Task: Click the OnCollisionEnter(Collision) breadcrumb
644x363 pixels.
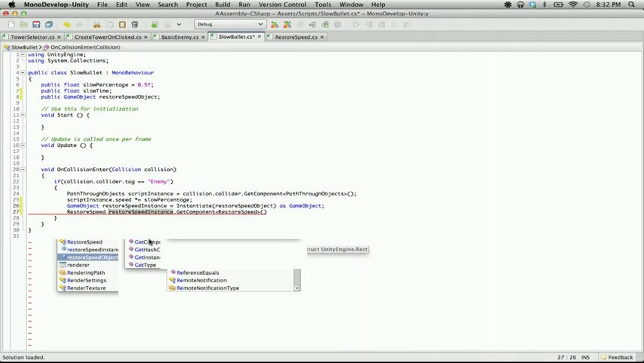Action: 82,47
